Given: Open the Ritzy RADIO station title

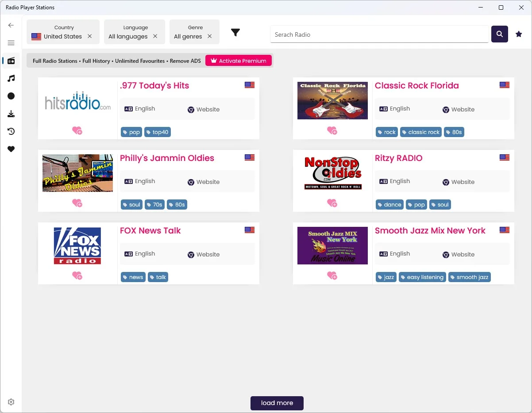Looking at the screenshot, I should (x=398, y=158).
